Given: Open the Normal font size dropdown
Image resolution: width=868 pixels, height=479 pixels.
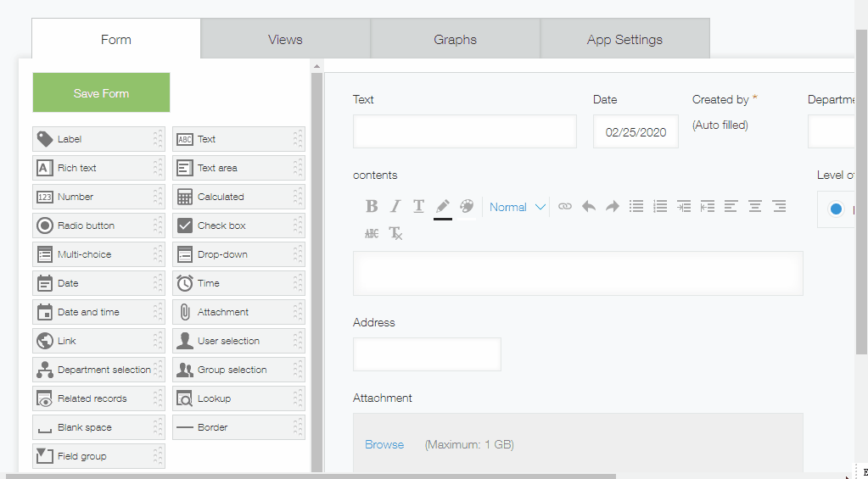Looking at the screenshot, I should coord(518,208).
